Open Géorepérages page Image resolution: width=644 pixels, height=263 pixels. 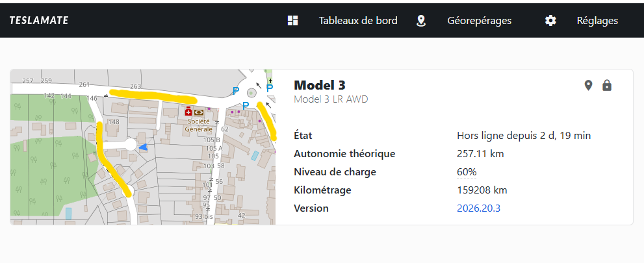[x=480, y=21]
